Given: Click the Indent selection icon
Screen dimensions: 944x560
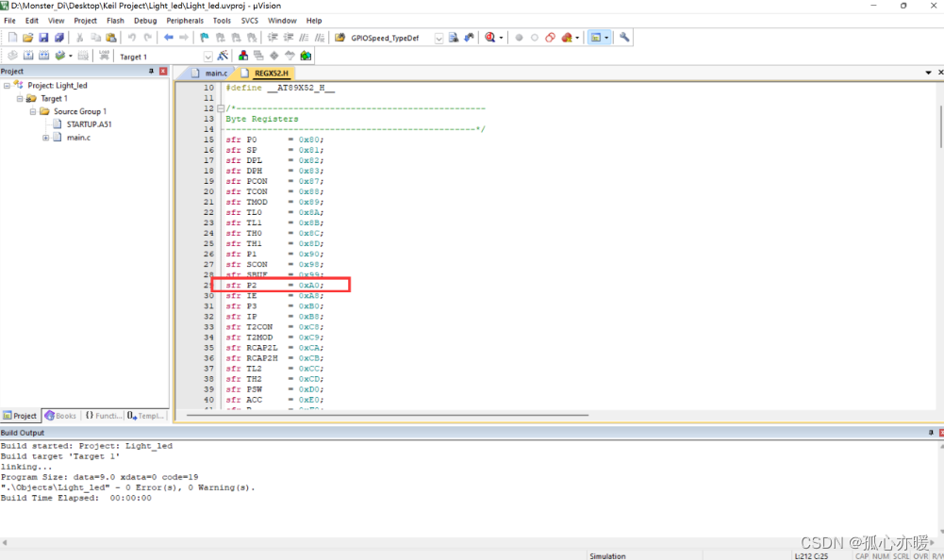Looking at the screenshot, I should click(273, 38).
